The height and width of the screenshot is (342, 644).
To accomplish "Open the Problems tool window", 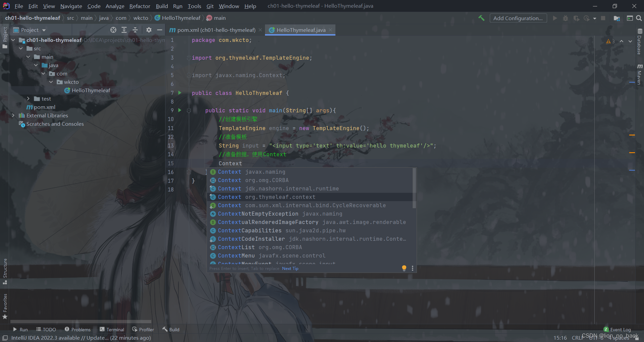I will click(77, 330).
